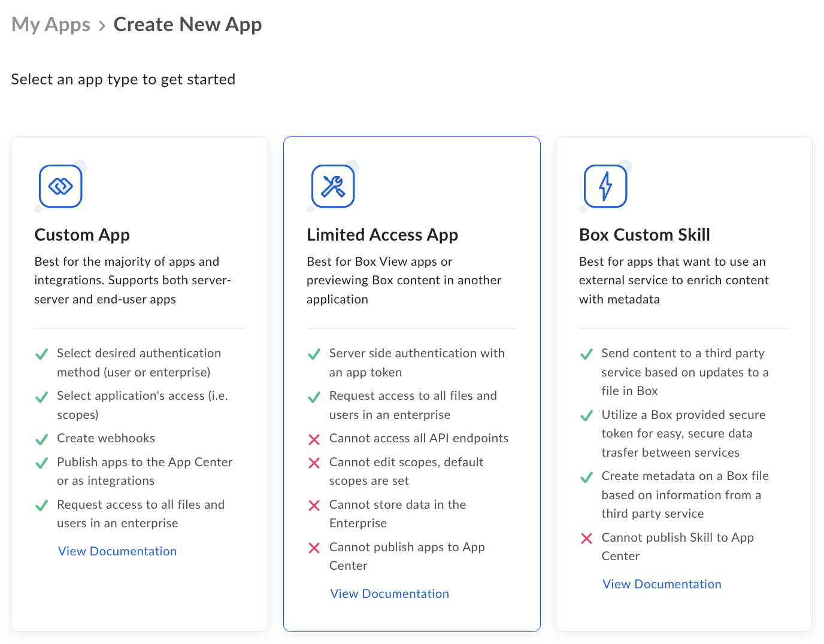Click 'Cannot publish Skill to App Center' text

(678, 546)
